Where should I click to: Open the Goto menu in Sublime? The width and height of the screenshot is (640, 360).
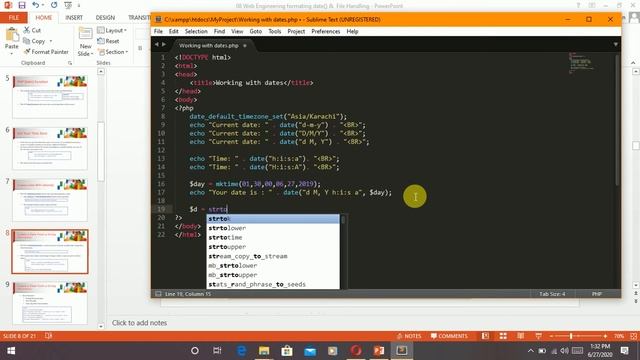tap(256, 31)
